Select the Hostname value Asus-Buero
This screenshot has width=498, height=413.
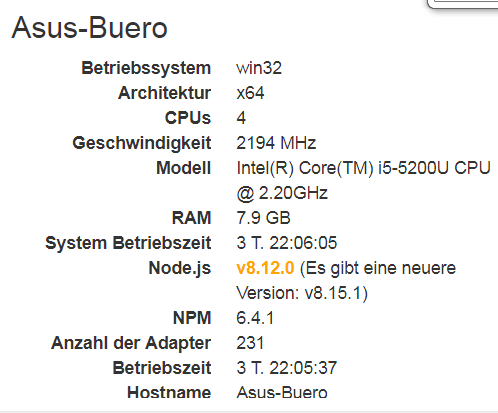pos(282,392)
